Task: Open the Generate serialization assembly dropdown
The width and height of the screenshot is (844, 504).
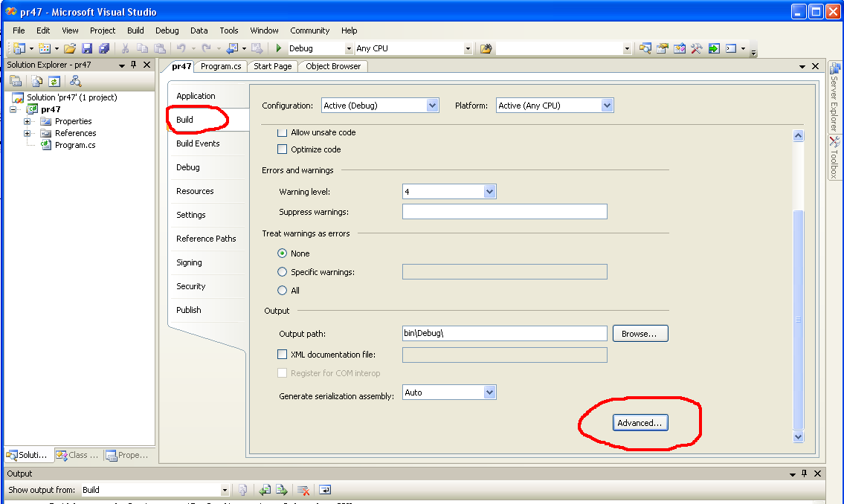Action: click(489, 392)
